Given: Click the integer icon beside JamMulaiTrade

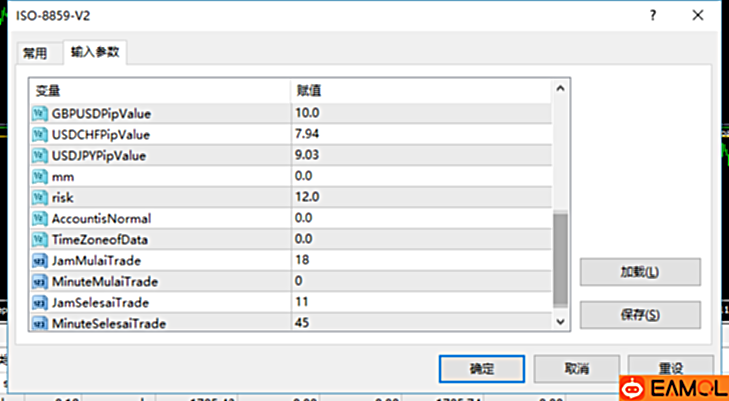Looking at the screenshot, I should pyautogui.click(x=40, y=260).
